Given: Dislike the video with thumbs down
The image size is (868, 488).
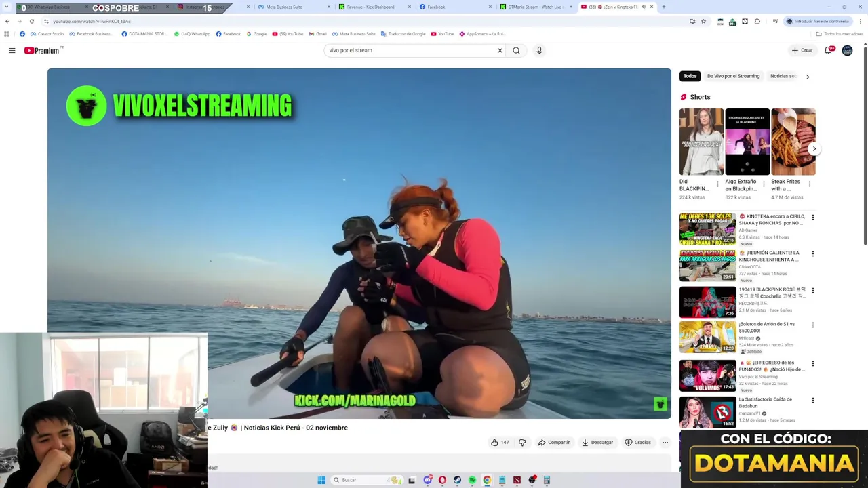Looking at the screenshot, I should click(522, 442).
